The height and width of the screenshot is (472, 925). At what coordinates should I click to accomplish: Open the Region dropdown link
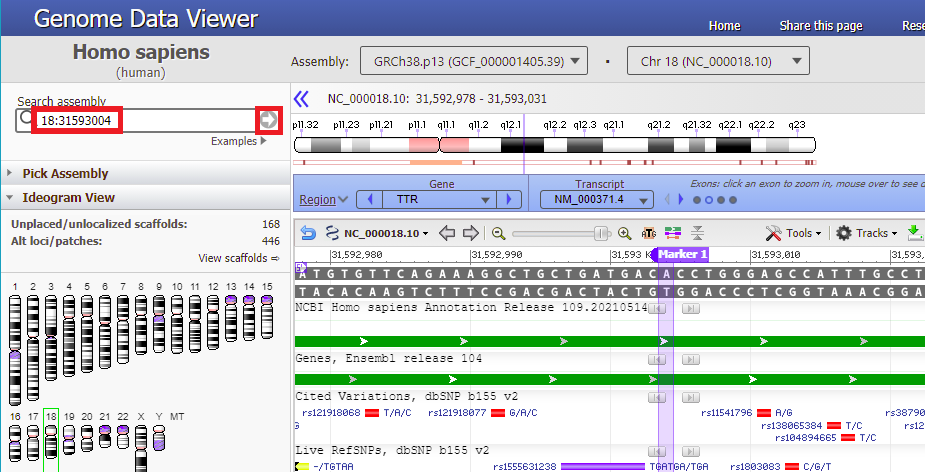pos(323,199)
